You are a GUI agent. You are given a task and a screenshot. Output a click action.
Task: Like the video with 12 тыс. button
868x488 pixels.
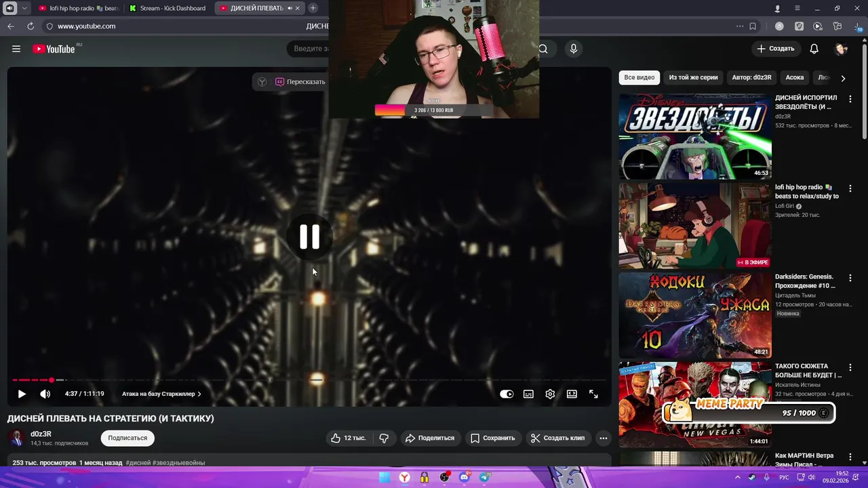pyautogui.click(x=349, y=438)
